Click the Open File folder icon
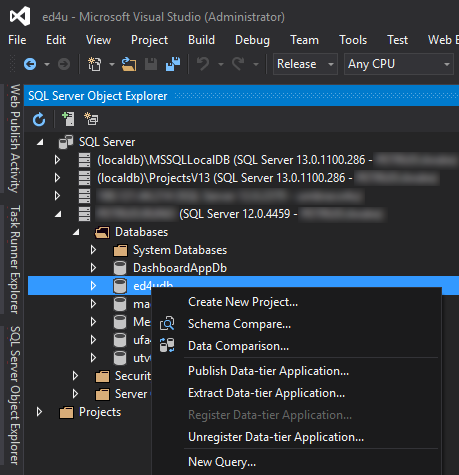Viewport: 459px width, 475px height. tap(129, 64)
